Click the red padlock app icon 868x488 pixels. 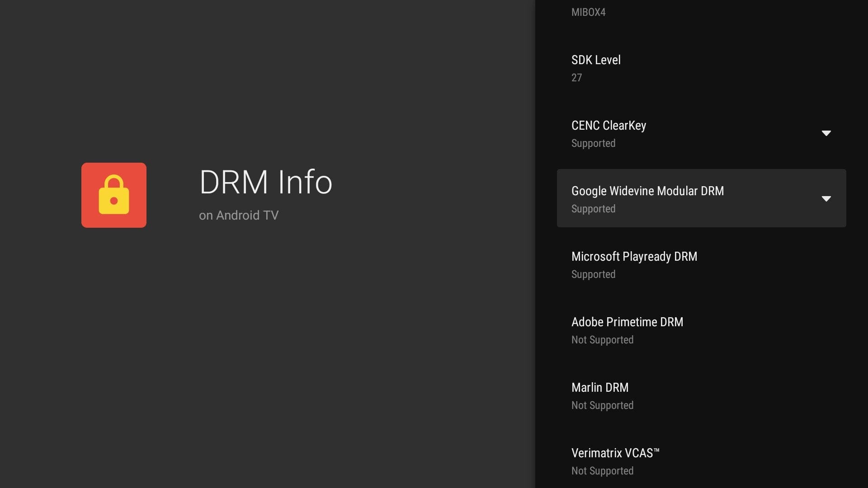point(113,195)
